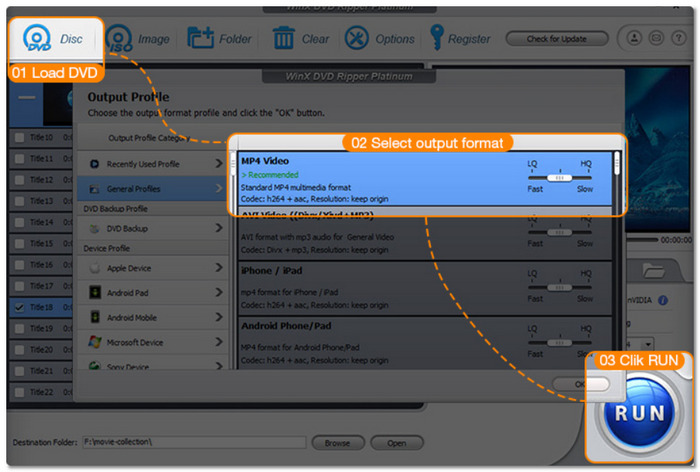Viewport: 700px width, 472px height.
Task: Open the Options settings
Action: click(x=379, y=39)
